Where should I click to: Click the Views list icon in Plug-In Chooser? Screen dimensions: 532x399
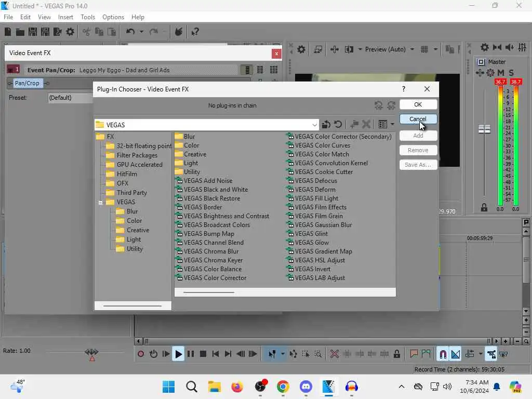click(383, 125)
